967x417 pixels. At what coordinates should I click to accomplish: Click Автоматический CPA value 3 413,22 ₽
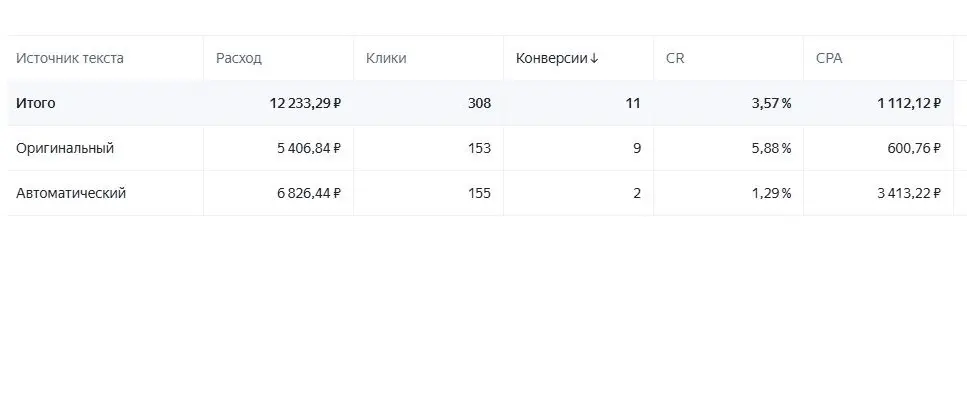(909, 194)
